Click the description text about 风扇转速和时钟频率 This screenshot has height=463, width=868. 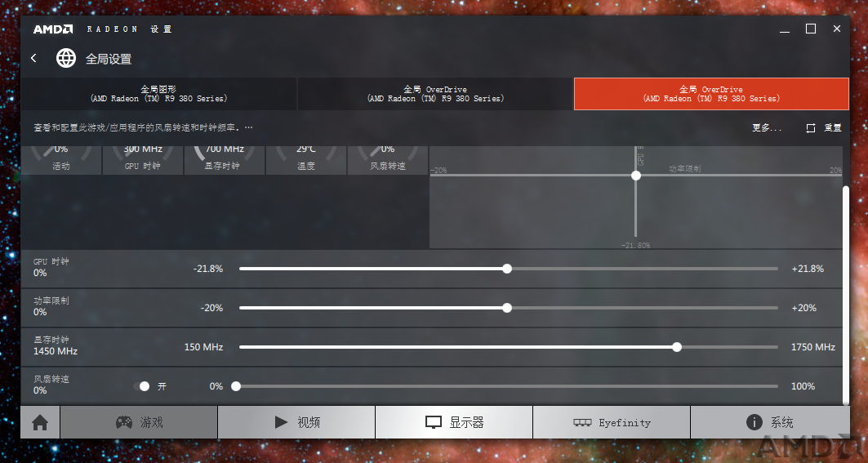click(x=143, y=128)
